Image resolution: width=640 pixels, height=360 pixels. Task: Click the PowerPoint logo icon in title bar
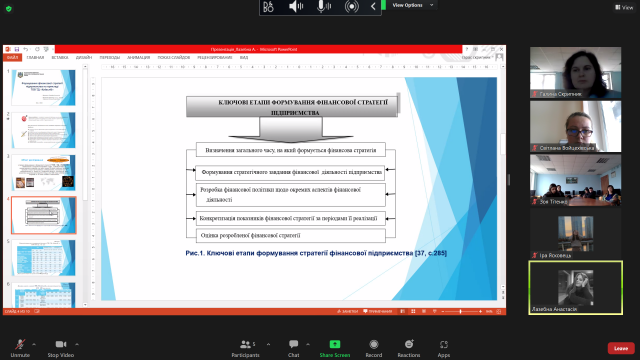click(8, 49)
